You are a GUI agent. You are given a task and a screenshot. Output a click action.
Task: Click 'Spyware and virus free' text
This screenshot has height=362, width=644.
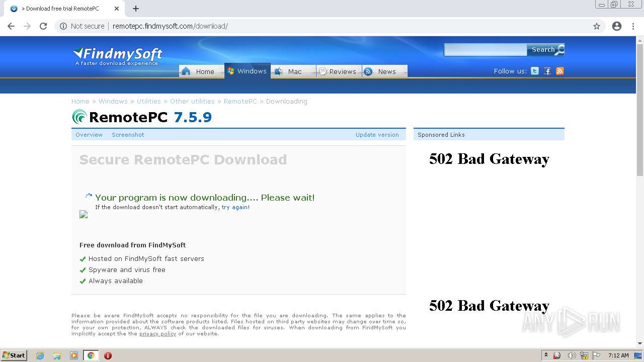tap(127, 270)
